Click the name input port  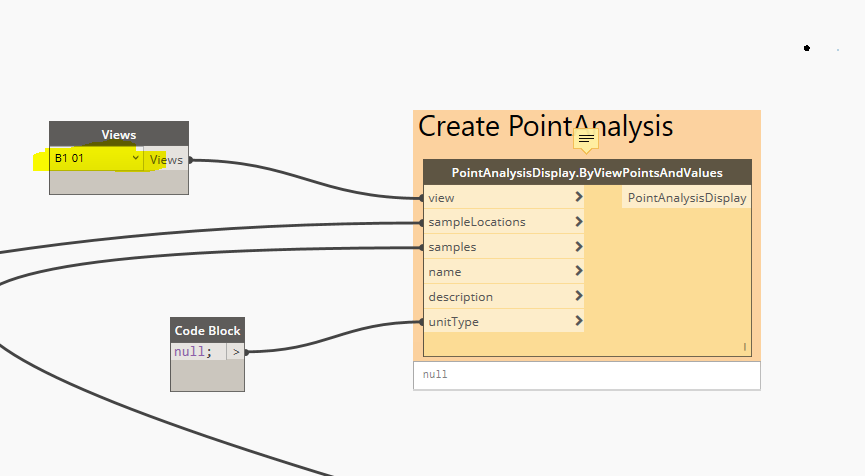tap(504, 271)
